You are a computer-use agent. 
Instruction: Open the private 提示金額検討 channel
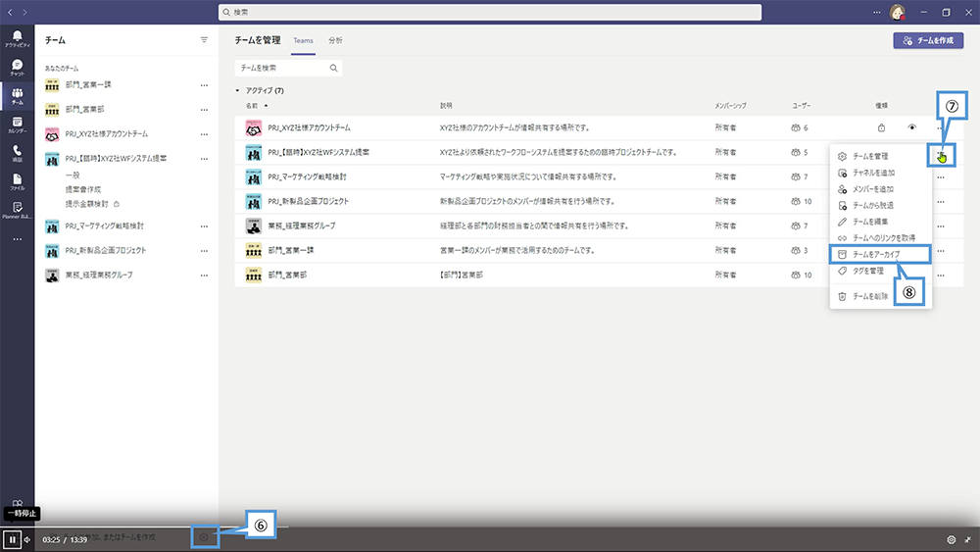pos(87,204)
